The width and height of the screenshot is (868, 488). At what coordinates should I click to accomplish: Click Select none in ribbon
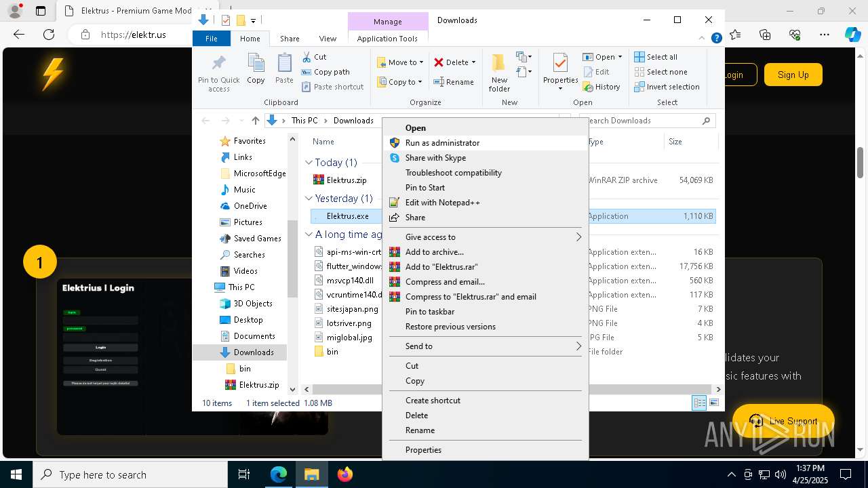(660, 72)
